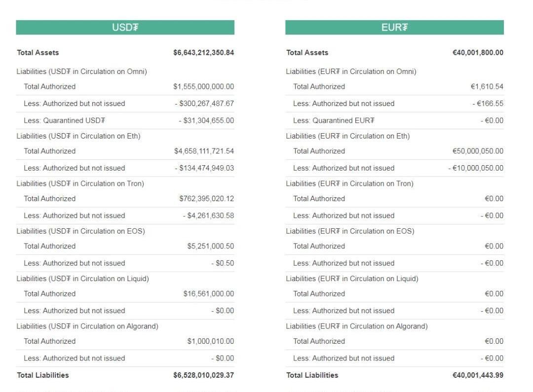This screenshot has height=392, width=533.
Task: Click "Liabilities (USD₮ in Circulation on EOS)" heading
Action: [81, 231]
